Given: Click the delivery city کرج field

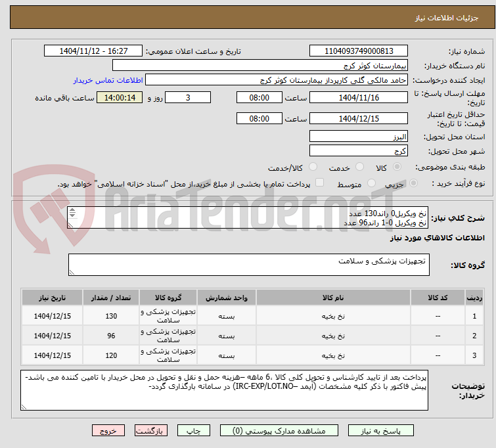Looking at the screenshot, I should pyautogui.click(x=359, y=151).
